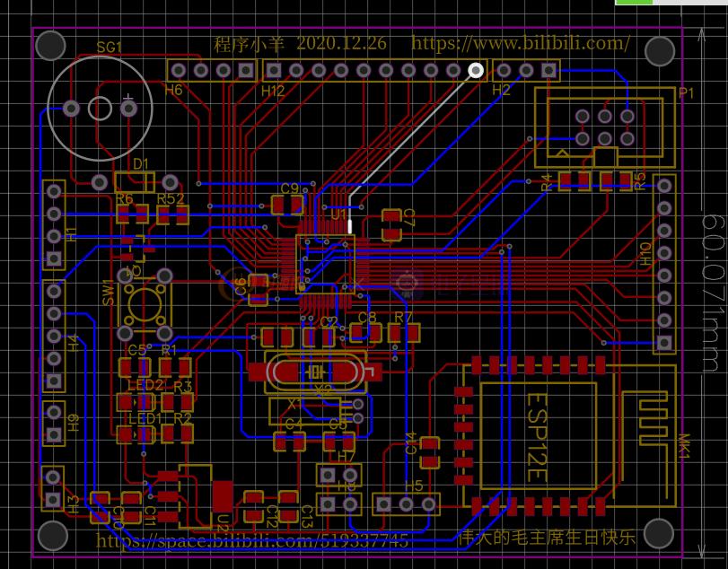Click the highlighted white pad on header H2
The height and width of the screenshot is (569, 728).
pyautogui.click(x=476, y=69)
